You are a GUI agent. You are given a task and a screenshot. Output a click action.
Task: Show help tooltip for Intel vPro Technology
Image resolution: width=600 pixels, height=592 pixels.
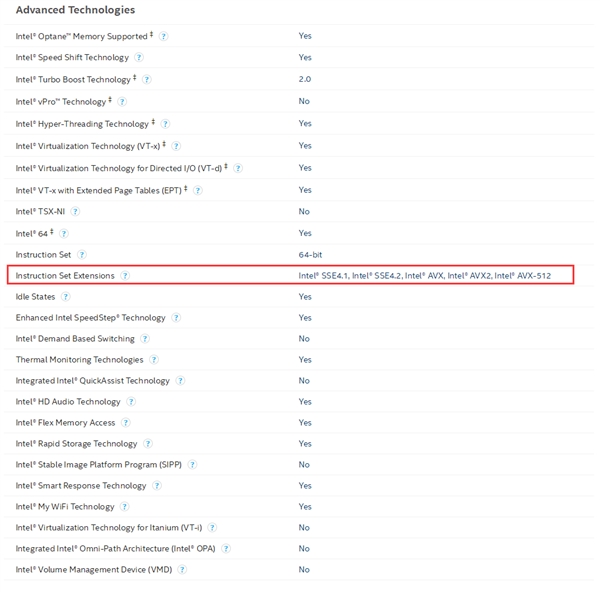122,102
